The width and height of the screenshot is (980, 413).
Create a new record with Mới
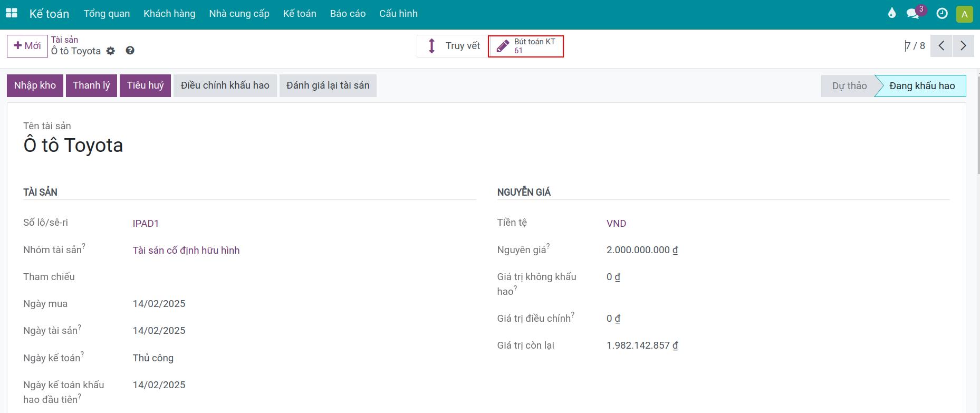[27, 46]
